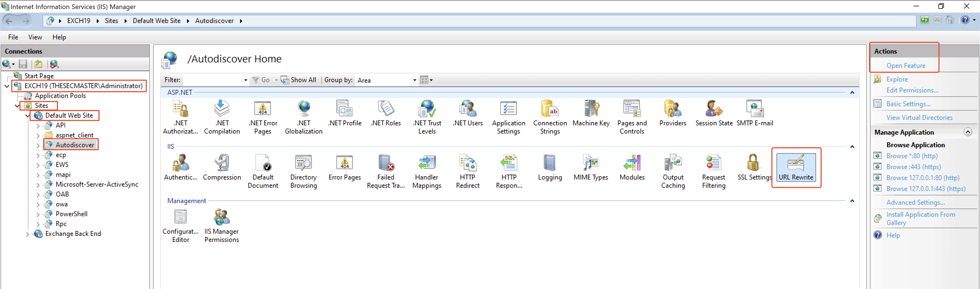980x289 pixels.
Task: Open HTTP Response Headers feature
Action: (509, 171)
